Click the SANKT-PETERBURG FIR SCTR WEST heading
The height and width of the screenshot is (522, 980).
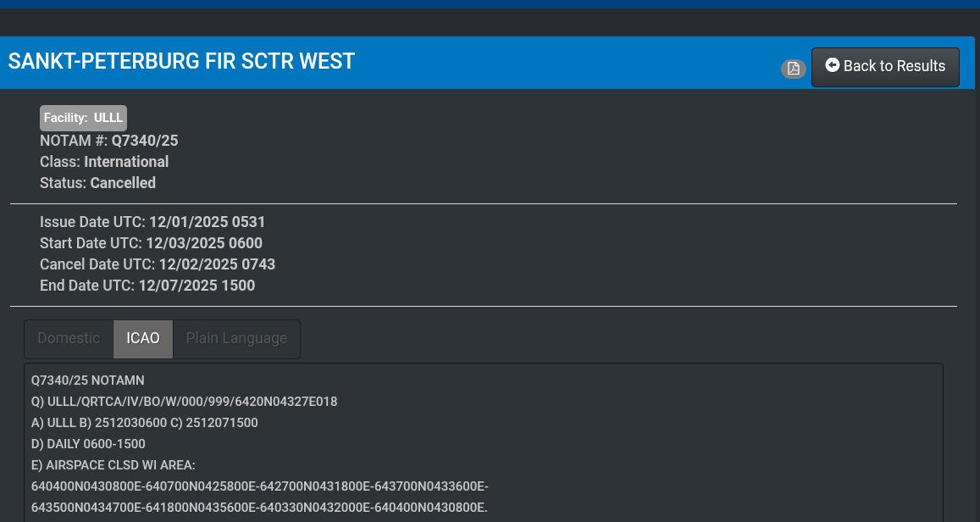point(181,61)
